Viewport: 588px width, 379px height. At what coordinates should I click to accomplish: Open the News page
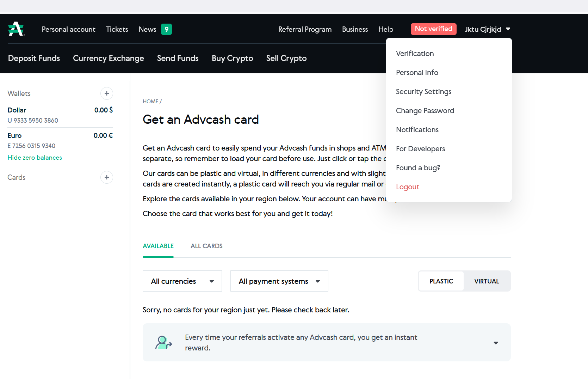click(147, 29)
